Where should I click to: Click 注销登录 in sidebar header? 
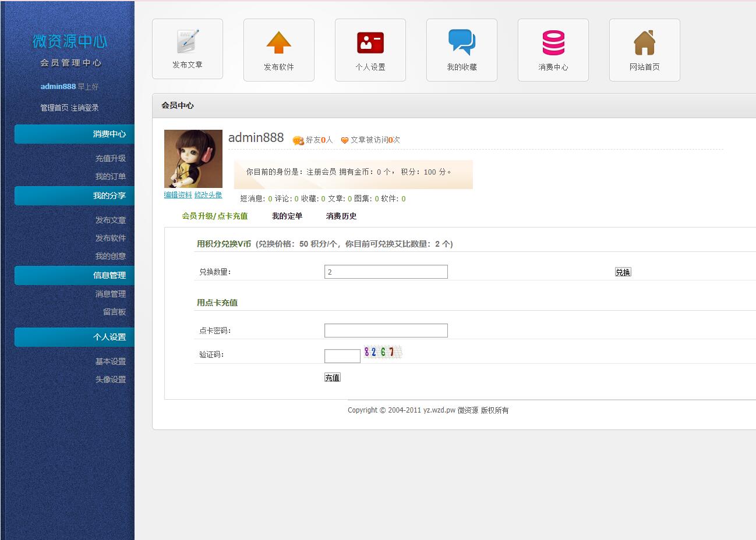tap(85, 108)
